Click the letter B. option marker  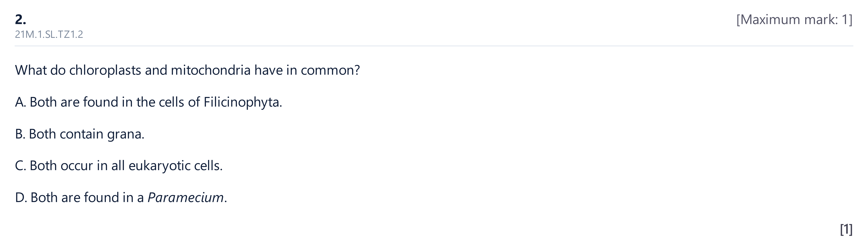[x=20, y=134]
